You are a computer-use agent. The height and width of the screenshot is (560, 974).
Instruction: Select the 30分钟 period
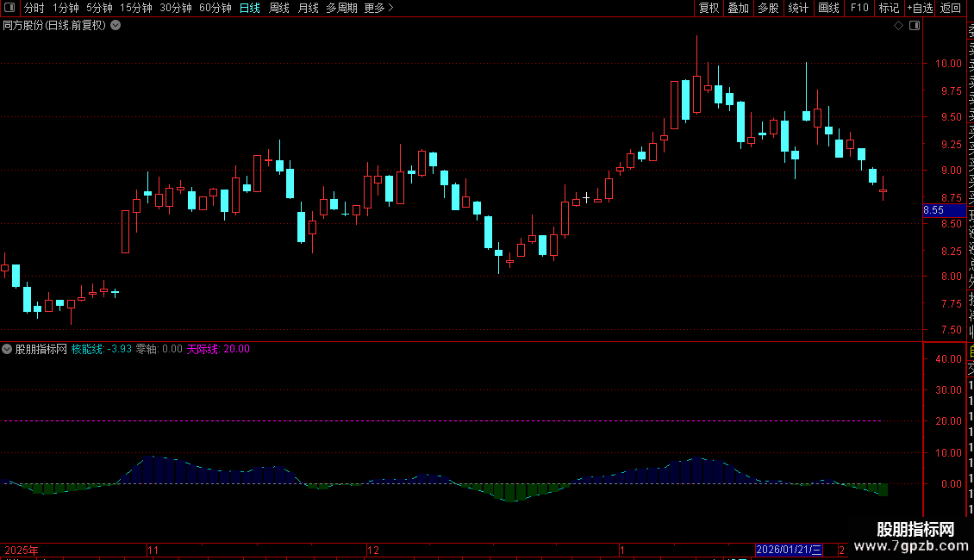tap(176, 8)
